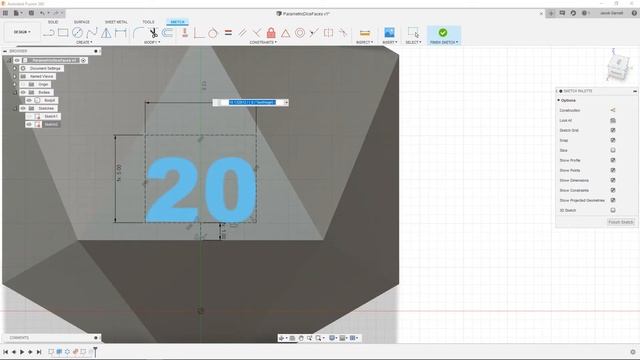The width and height of the screenshot is (640, 360).
Task: Open the Constraints dropdown menu
Action: (x=263, y=42)
